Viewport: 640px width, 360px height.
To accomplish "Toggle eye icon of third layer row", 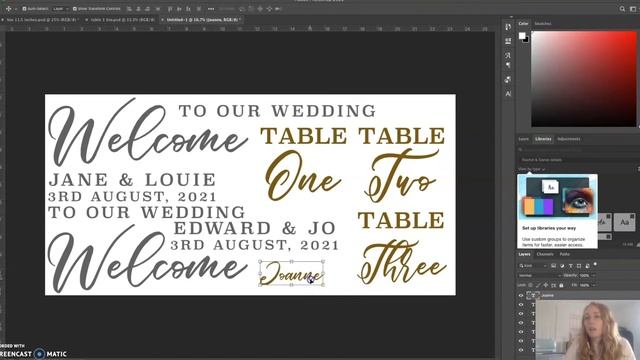I will 521,313.
